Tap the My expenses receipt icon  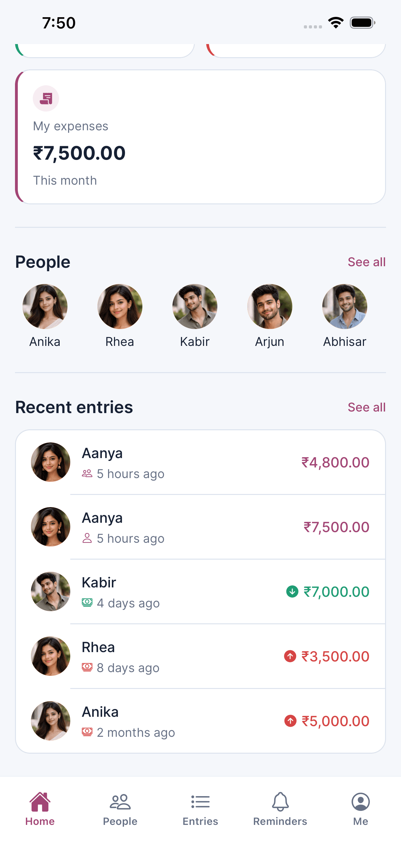(x=46, y=98)
